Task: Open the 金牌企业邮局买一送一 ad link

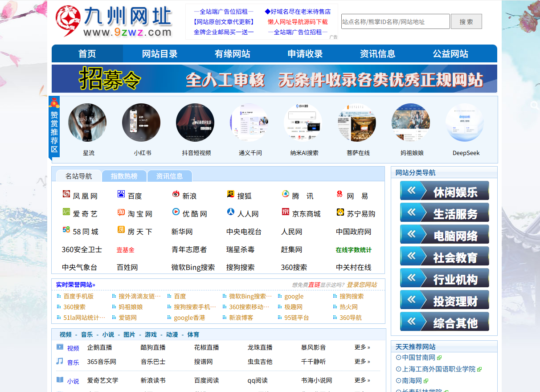Action: tap(224, 32)
